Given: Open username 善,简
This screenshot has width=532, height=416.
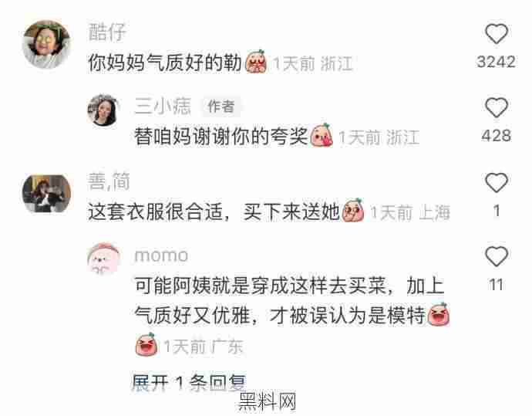Looking at the screenshot, I should (x=109, y=181).
